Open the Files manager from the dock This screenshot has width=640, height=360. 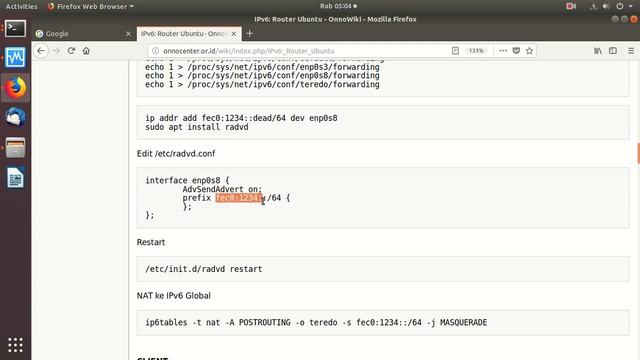pyautogui.click(x=15, y=147)
